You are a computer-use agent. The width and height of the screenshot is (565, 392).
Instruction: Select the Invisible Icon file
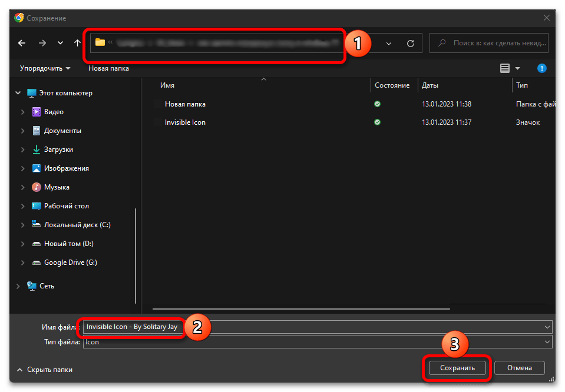pyautogui.click(x=185, y=122)
